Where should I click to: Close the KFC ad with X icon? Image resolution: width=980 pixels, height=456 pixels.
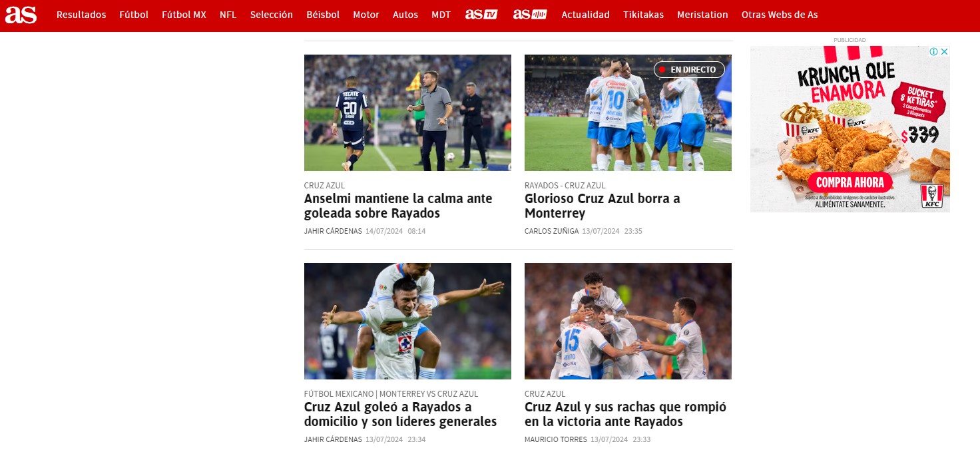(944, 52)
